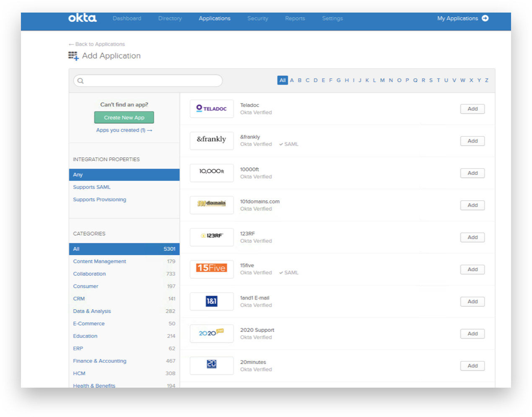532x417 pixels.
Task: Add the 1and1 E-mail application
Action: tap(473, 302)
